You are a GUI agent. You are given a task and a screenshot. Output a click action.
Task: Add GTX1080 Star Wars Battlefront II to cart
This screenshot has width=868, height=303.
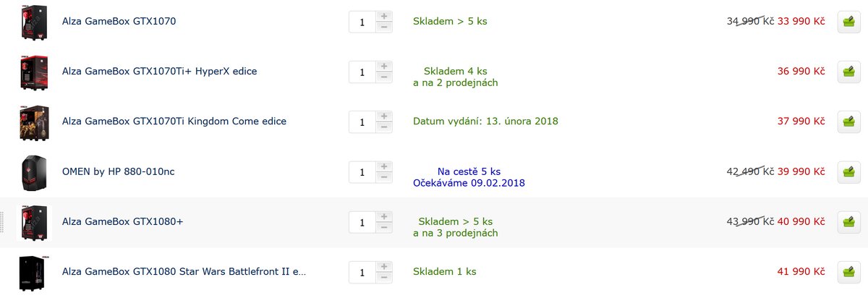(x=848, y=272)
